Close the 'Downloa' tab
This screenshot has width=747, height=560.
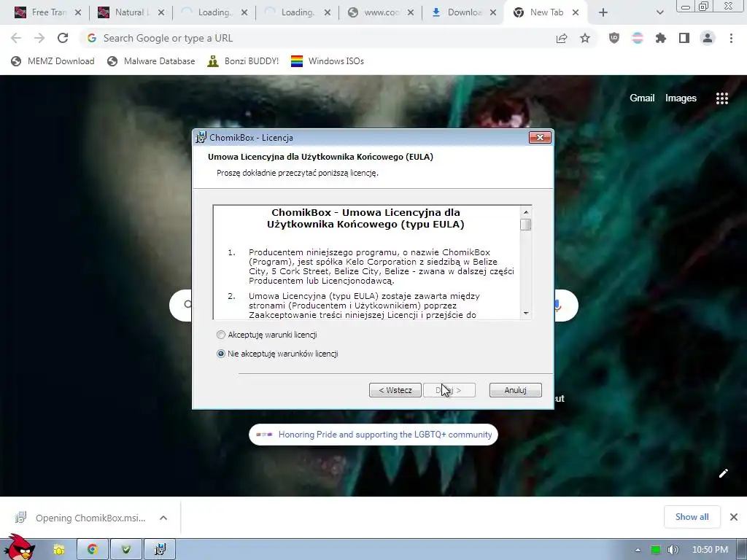pos(494,12)
